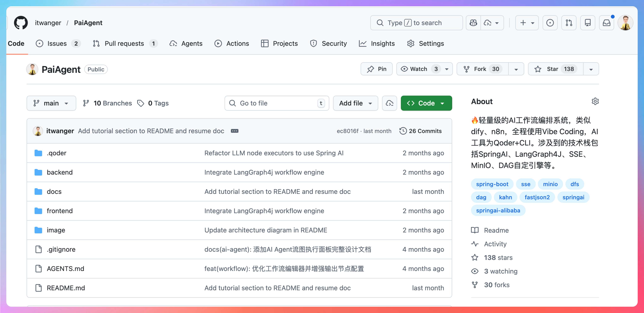This screenshot has height=313, width=644.
Task: Click the codespaces cloud icon beside Code button
Action: (389, 103)
